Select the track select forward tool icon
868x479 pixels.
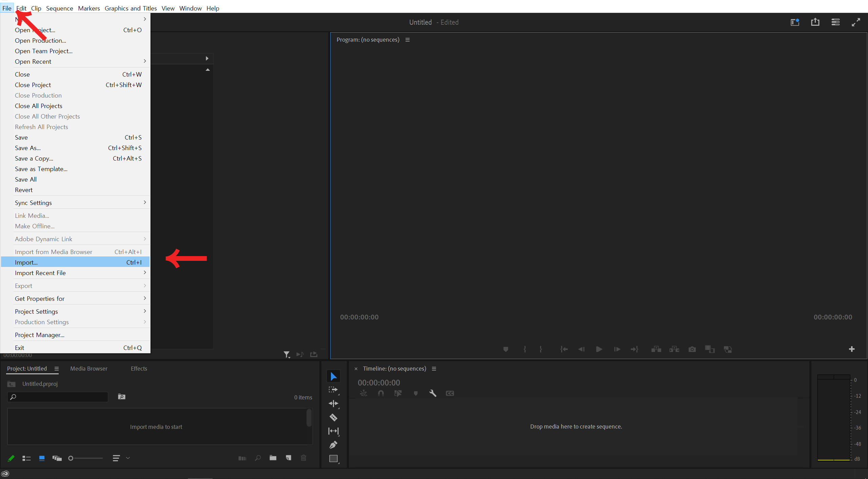coord(333,389)
